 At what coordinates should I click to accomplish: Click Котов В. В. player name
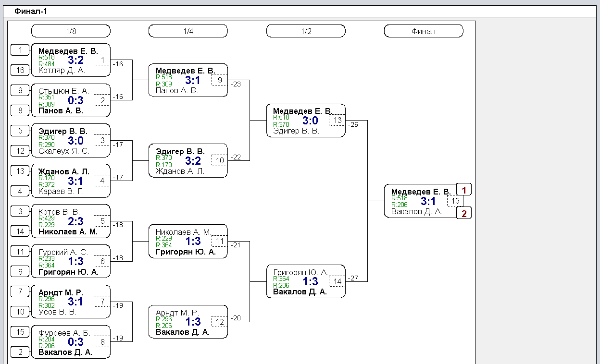tap(59, 212)
